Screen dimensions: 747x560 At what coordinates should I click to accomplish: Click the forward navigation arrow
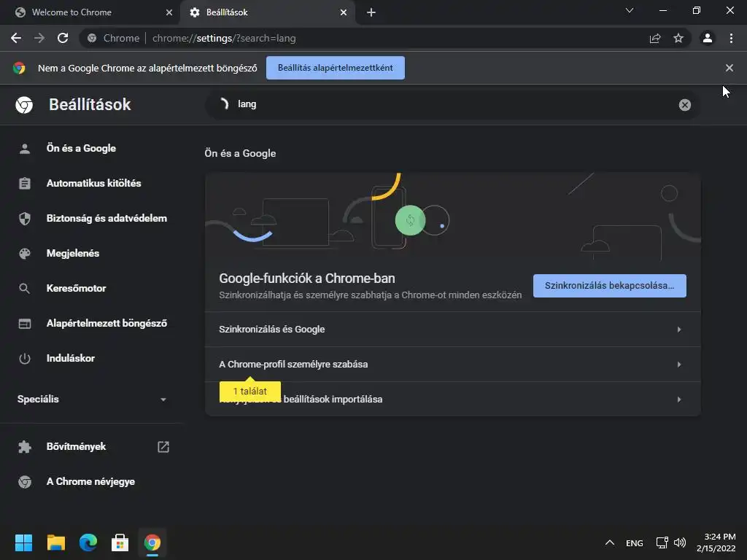(39, 38)
